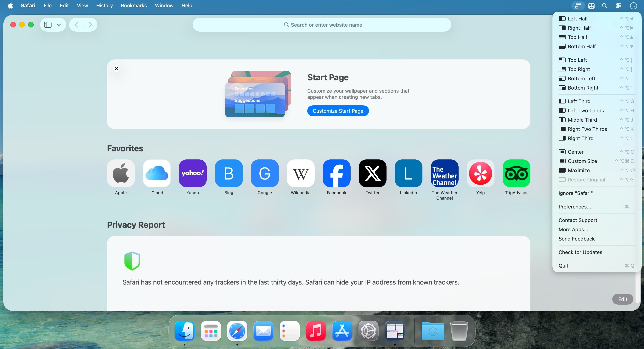Select Left Half from the Rectangle menu
Image resolution: width=644 pixels, height=349 pixels.
578,19
